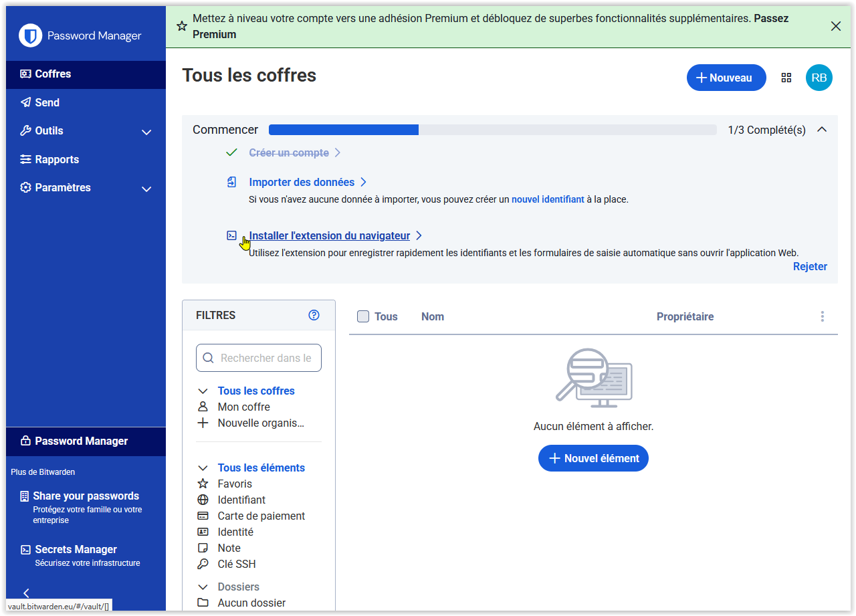Click the Créer un compte completed step
The width and height of the screenshot is (856, 616).
click(289, 152)
